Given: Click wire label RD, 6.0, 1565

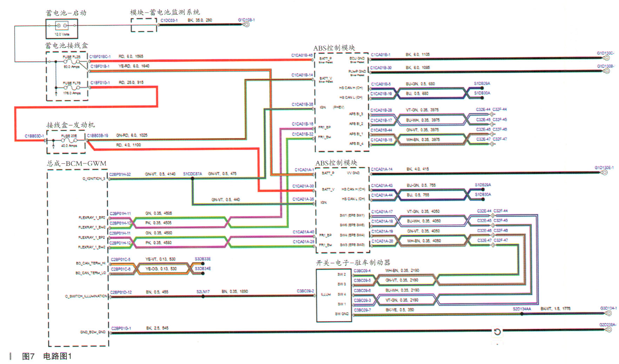Looking at the screenshot, I should (131, 56).
